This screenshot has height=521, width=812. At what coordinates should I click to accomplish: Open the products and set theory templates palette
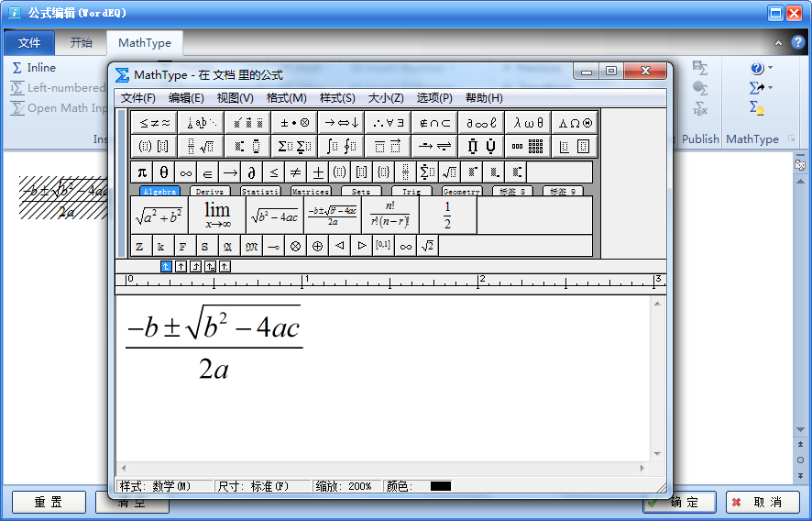point(481,147)
